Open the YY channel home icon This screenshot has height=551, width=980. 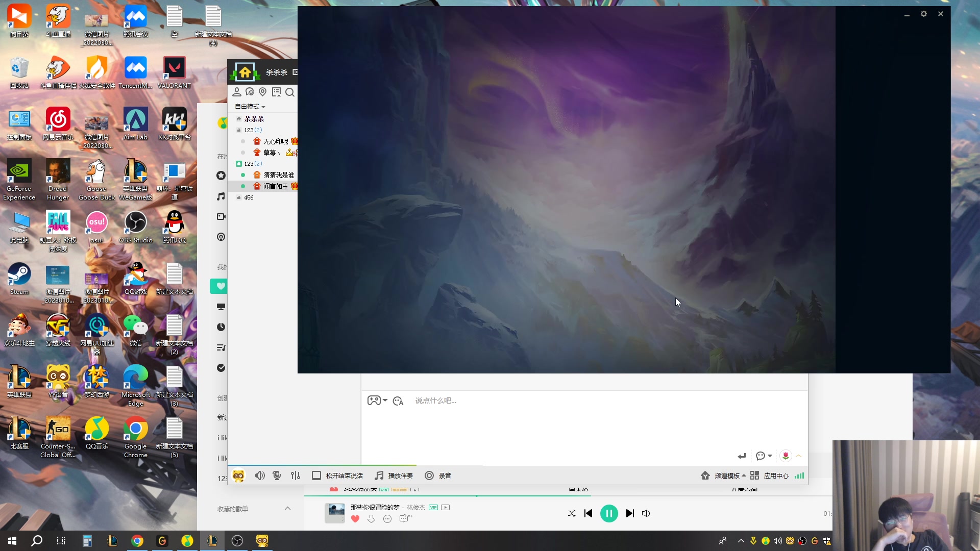[x=245, y=72]
